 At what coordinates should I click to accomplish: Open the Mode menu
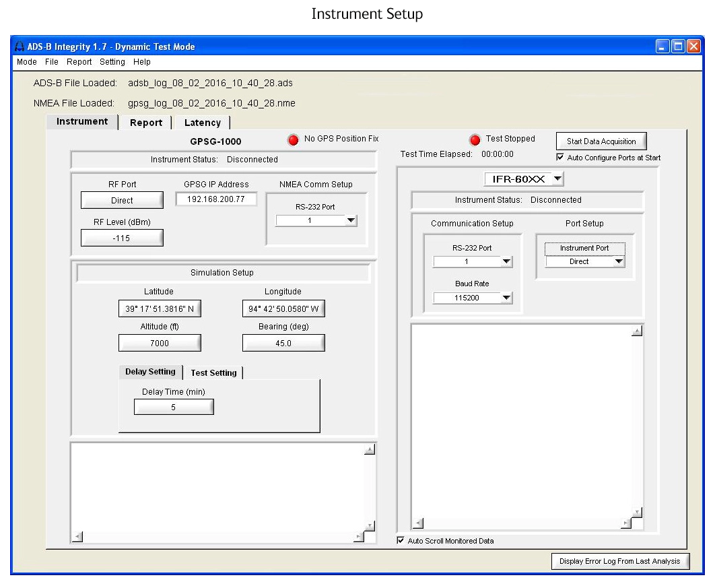tap(27, 62)
